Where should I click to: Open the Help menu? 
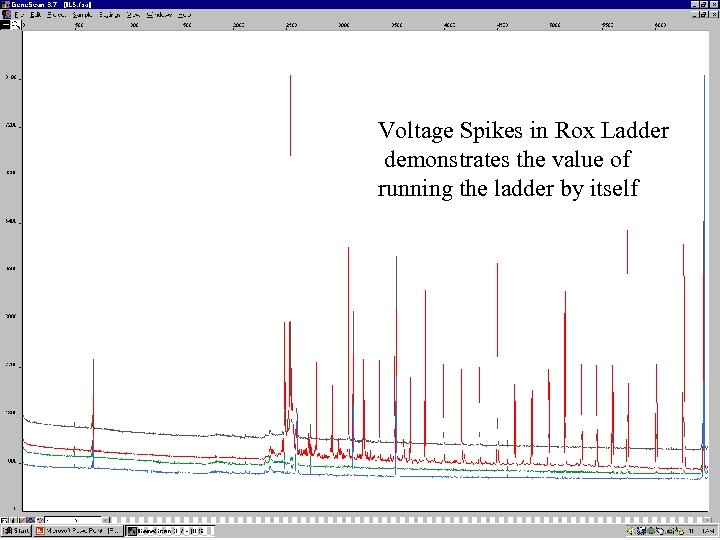pyautogui.click(x=184, y=15)
